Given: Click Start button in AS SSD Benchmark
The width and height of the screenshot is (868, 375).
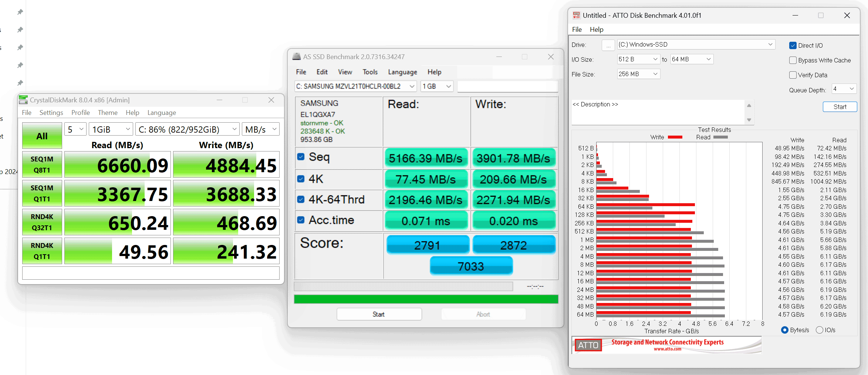Looking at the screenshot, I should 379,314.
